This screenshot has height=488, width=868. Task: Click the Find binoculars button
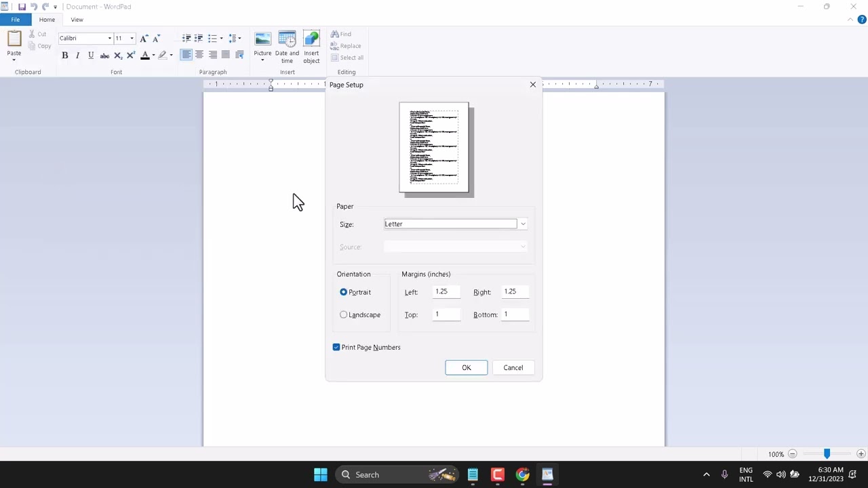[x=341, y=34]
